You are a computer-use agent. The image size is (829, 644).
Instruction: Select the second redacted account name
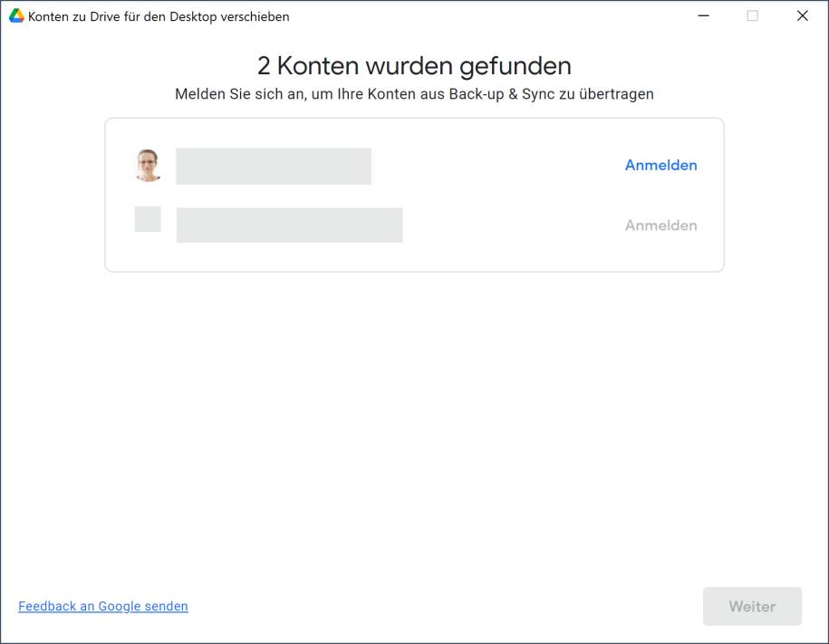point(289,226)
